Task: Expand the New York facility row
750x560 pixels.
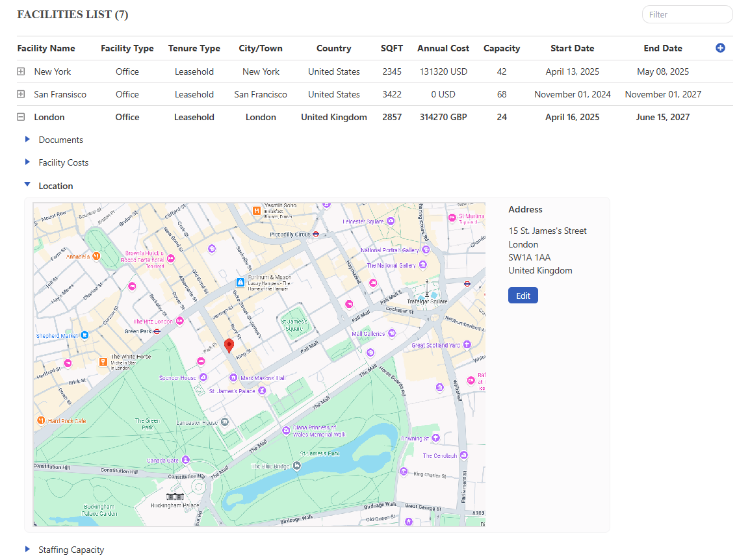Action: (x=21, y=71)
